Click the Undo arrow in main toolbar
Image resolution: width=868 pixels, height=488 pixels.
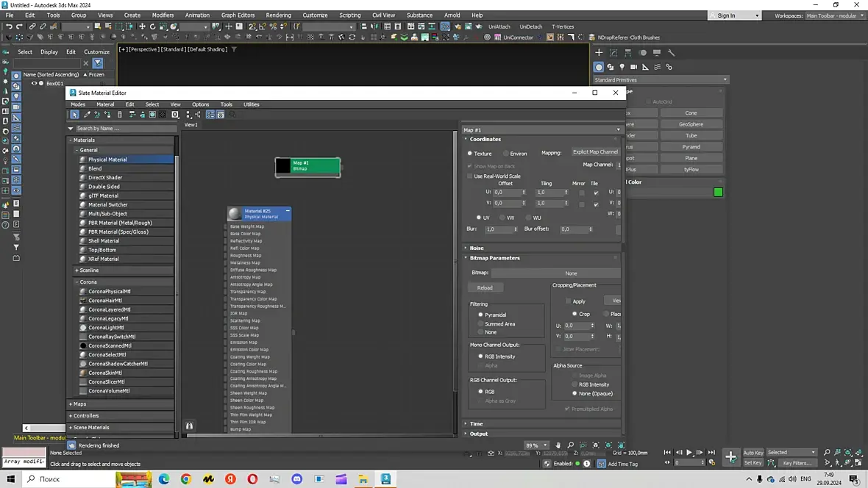pyautogui.click(x=9, y=26)
